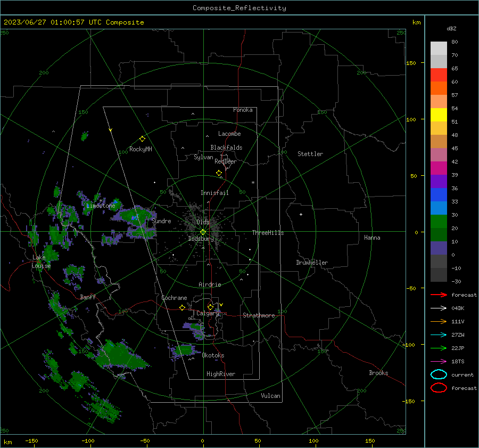Select the magenta 42–39 dBZ color swatch
The width and height of the screenshot is (479, 448).
coord(439,168)
